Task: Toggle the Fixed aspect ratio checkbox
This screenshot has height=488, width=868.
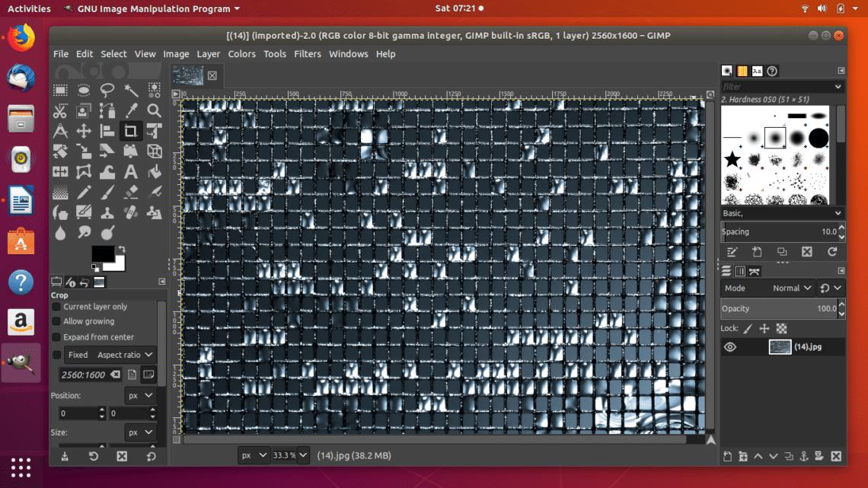Action: [x=56, y=355]
